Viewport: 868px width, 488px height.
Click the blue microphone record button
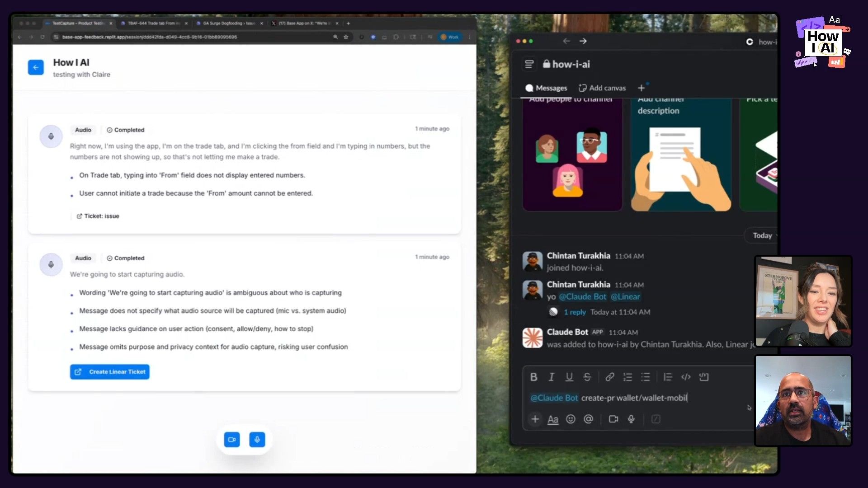[x=257, y=439]
